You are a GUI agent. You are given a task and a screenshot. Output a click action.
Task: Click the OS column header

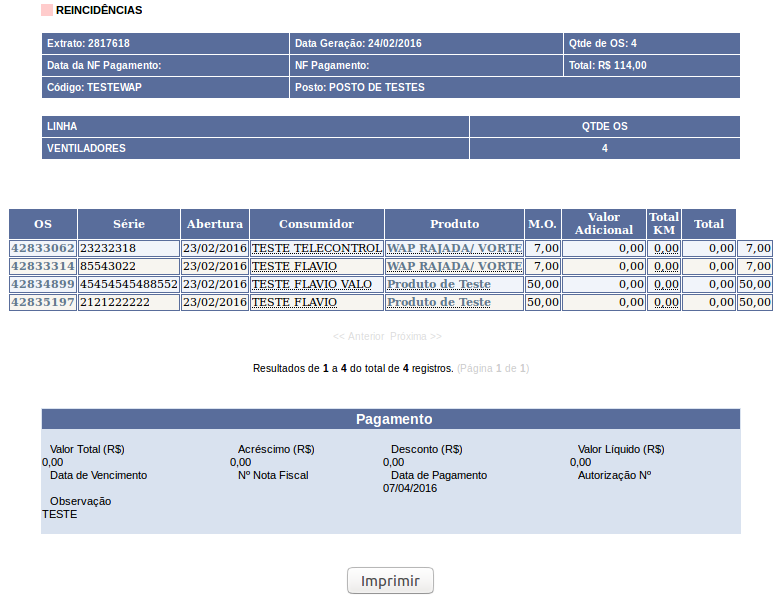(x=43, y=224)
